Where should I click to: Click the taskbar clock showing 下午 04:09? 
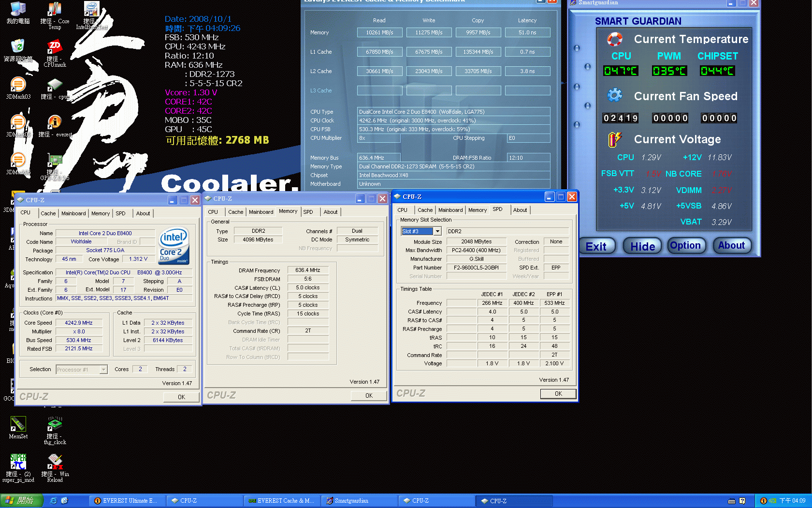(x=792, y=501)
